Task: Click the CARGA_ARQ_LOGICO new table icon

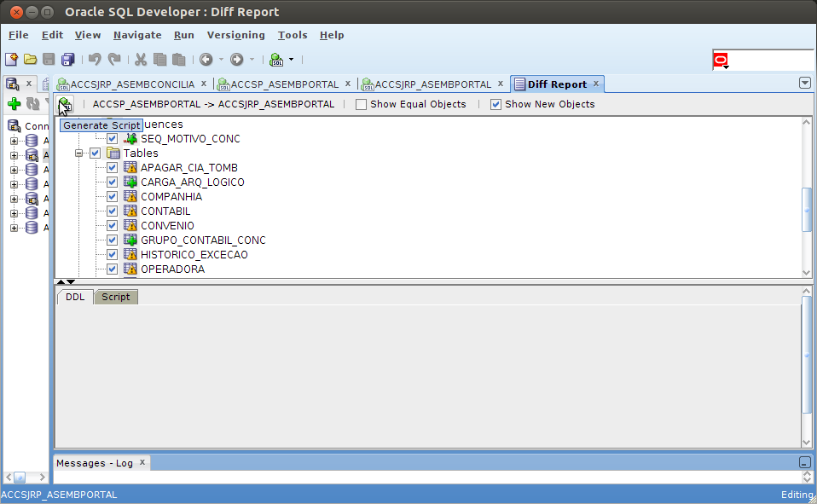Action: click(130, 182)
